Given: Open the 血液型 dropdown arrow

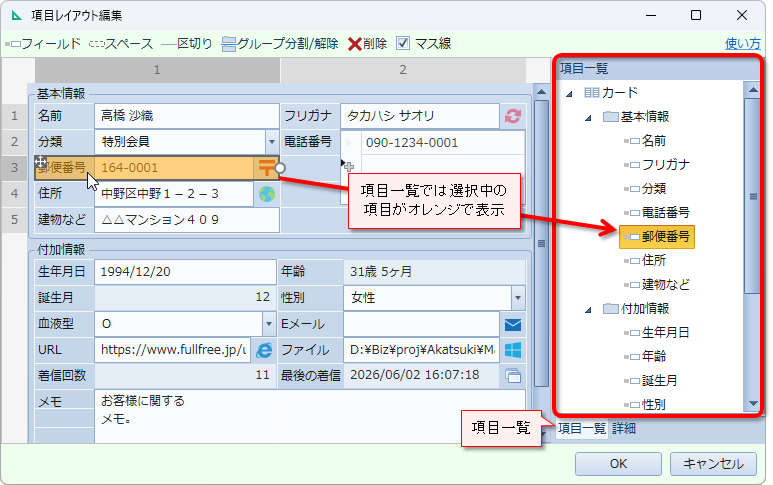Looking at the screenshot, I should point(269,324).
